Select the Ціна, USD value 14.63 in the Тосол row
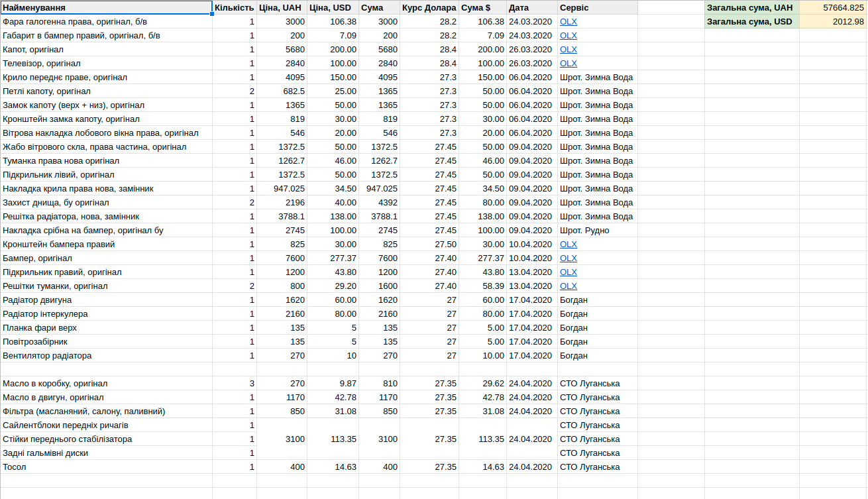Screen dimensions: 868x499 333,467
